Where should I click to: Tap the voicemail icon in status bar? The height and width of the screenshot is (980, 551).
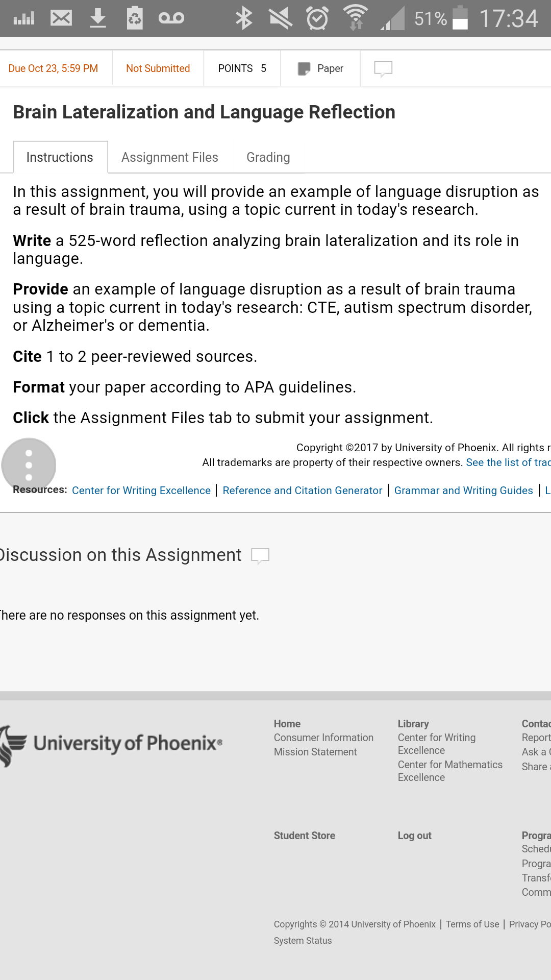(171, 18)
